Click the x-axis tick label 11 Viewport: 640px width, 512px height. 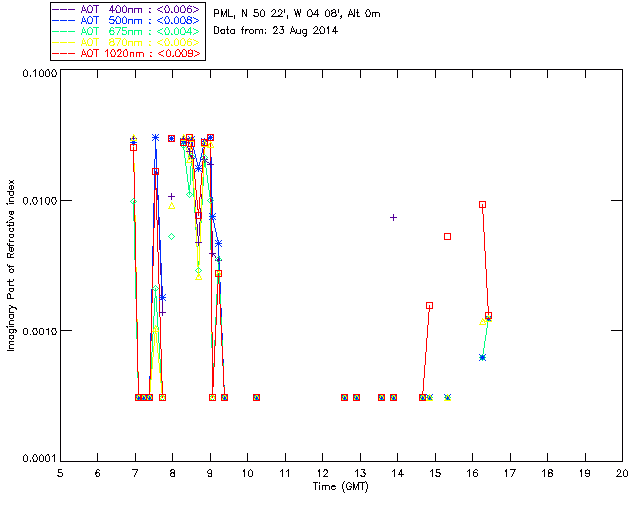pyautogui.click(x=285, y=473)
